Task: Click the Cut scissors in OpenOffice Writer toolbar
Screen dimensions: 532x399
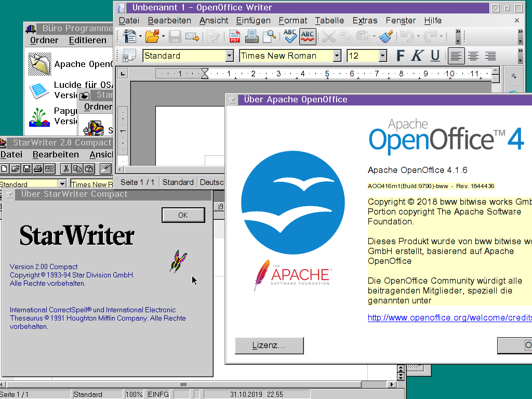Action: click(328, 36)
